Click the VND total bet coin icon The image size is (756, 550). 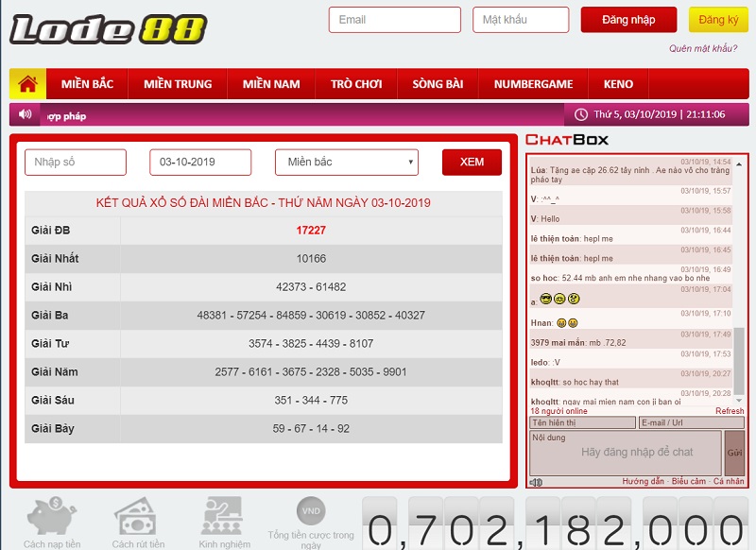[311, 511]
